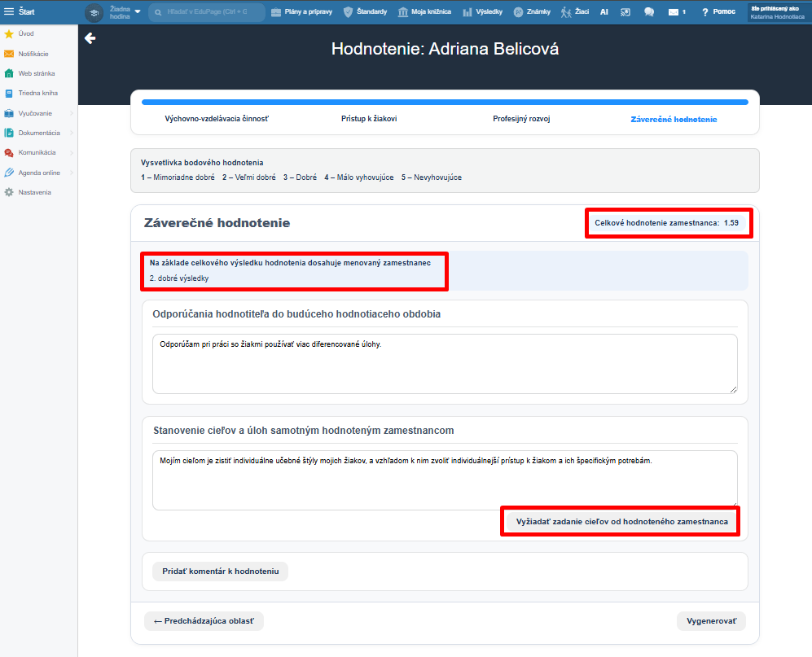Open Moja knižnica
The width and height of the screenshot is (812, 657).
click(424, 12)
